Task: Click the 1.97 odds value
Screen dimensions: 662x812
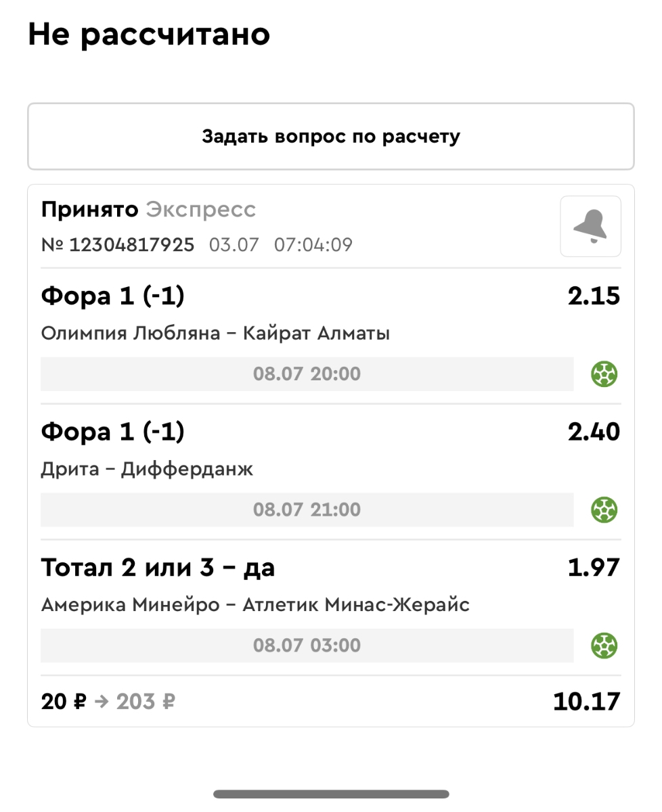Action: [x=594, y=568]
